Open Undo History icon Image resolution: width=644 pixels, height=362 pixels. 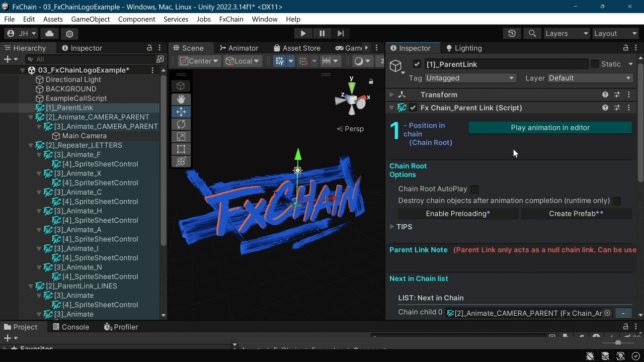512,33
